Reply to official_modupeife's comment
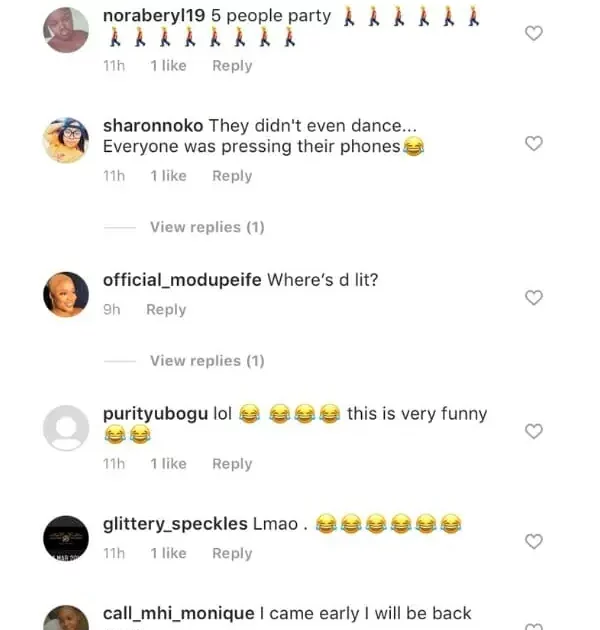 166,310
